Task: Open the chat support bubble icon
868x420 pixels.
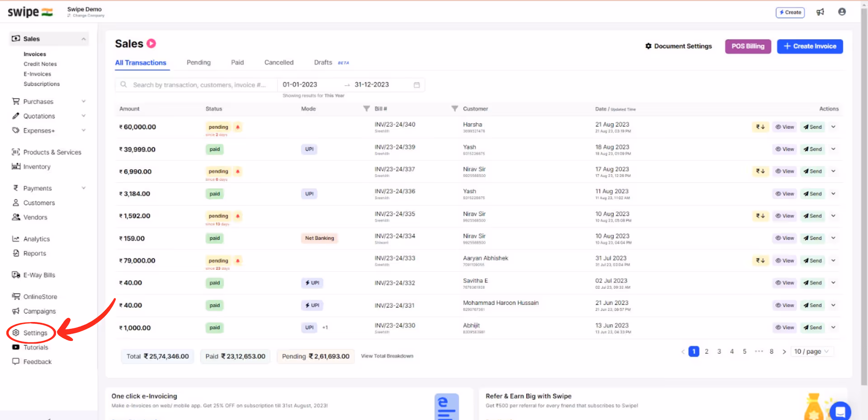Action: pos(840,411)
